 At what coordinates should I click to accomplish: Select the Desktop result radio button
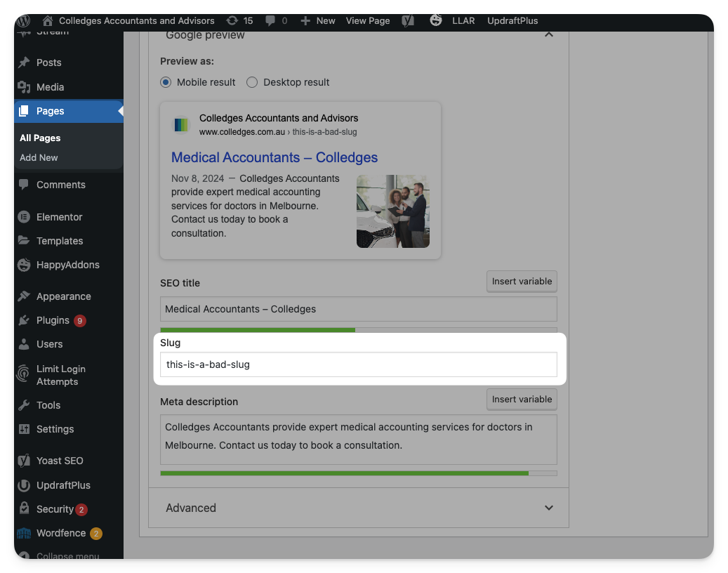[x=252, y=82]
